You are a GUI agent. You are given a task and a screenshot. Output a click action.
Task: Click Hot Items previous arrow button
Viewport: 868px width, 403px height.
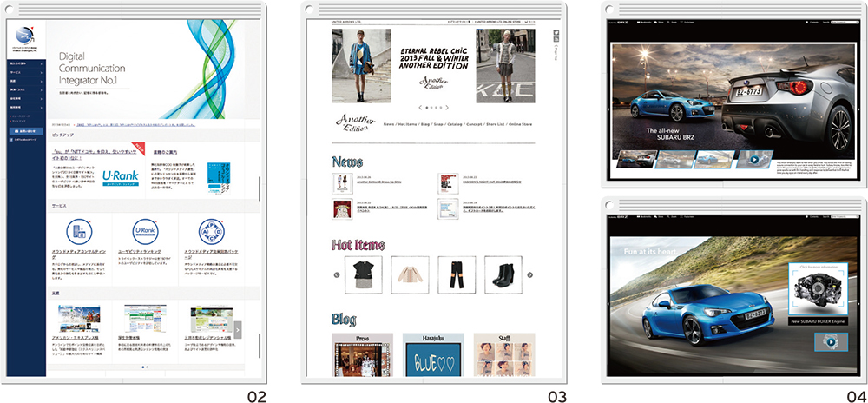(x=337, y=274)
